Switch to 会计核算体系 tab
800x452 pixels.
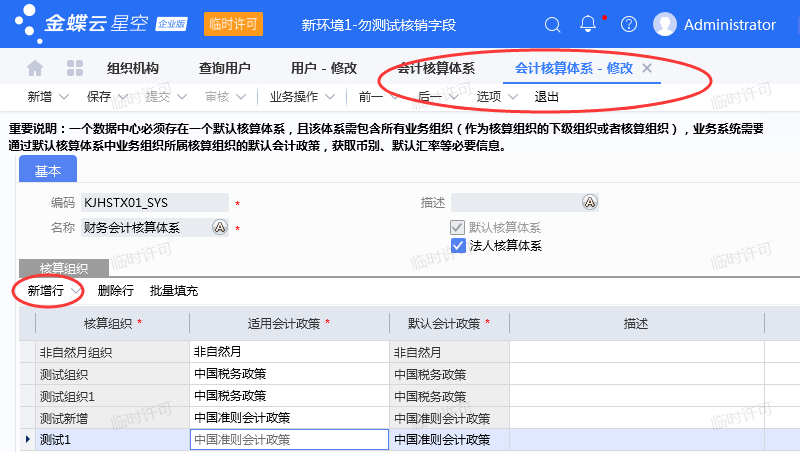coord(436,68)
